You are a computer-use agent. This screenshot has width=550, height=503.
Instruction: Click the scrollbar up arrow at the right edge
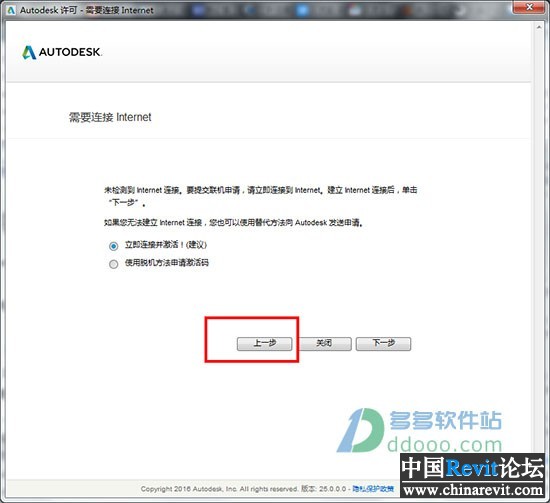(x=538, y=27)
